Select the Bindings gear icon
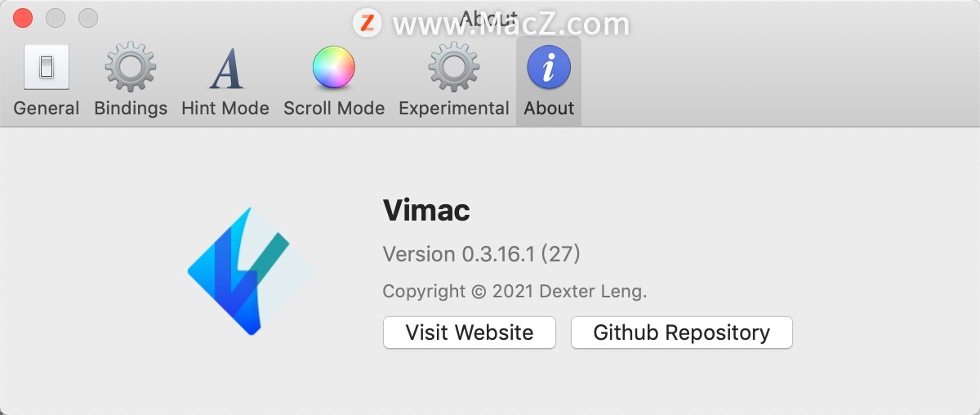 (x=131, y=67)
